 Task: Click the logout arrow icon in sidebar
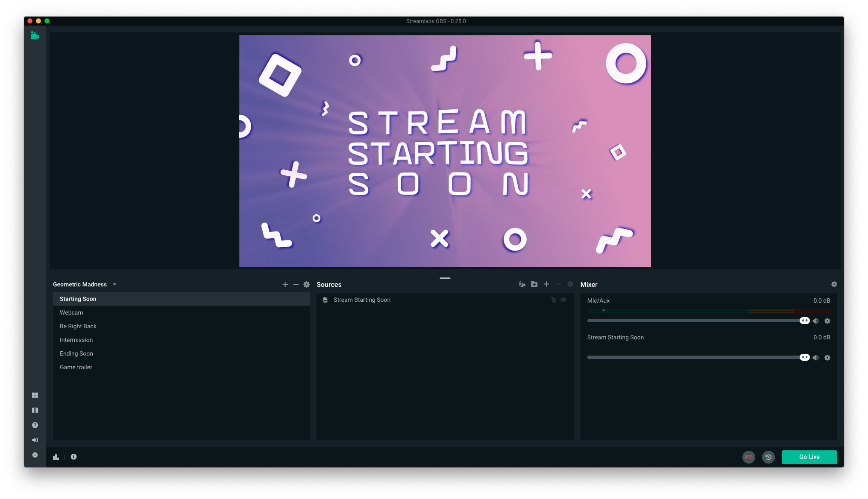click(x=35, y=440)
